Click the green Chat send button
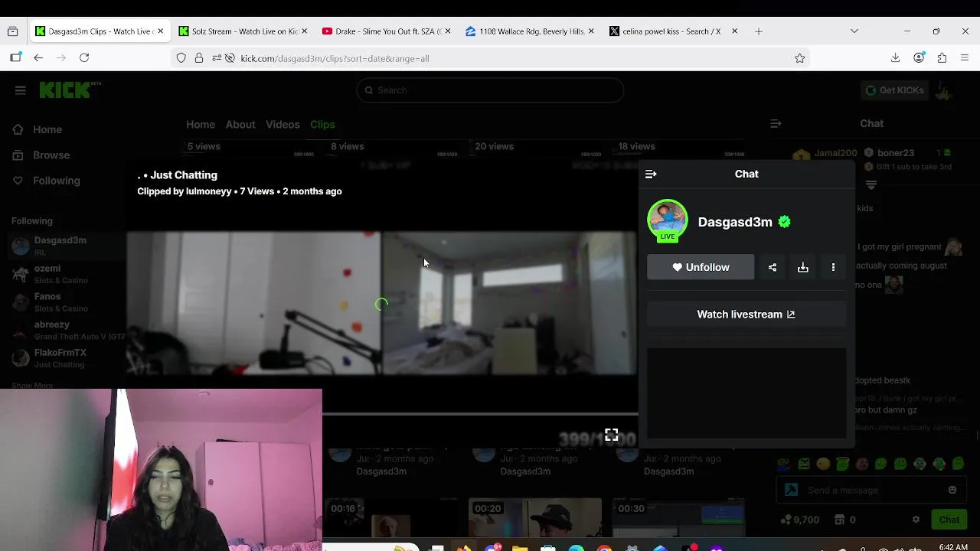The width and height of the screenshot is (980, 551). click(949, 520)
